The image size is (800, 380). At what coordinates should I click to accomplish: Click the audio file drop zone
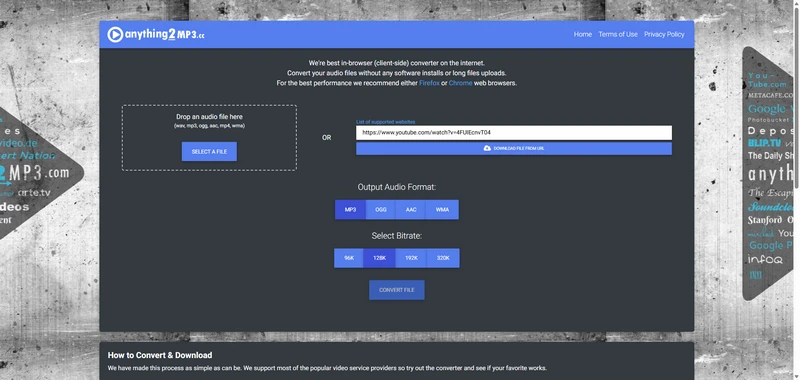point(209,138)
